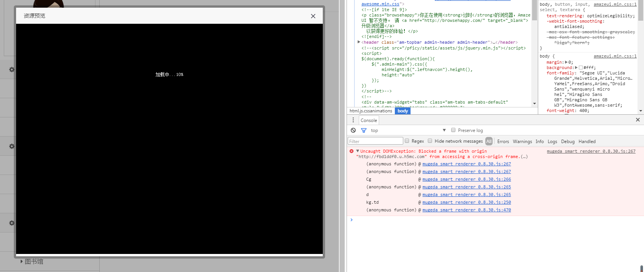
Task: Open the Console drawer tab
Action: [369, 120]
